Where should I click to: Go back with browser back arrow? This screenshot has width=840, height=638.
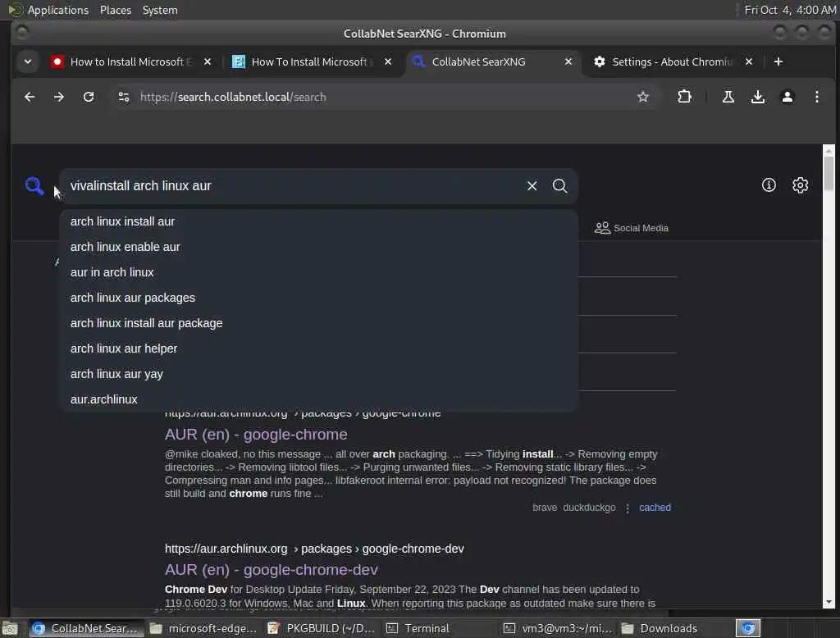(30, 97)
